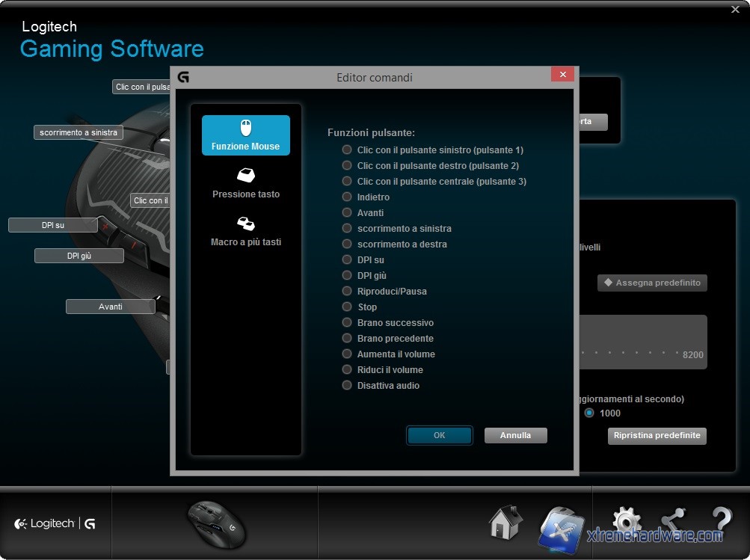Confirm with the OK button
The image size is (750, 560).
pyautogui.click(x=439, y=435)
